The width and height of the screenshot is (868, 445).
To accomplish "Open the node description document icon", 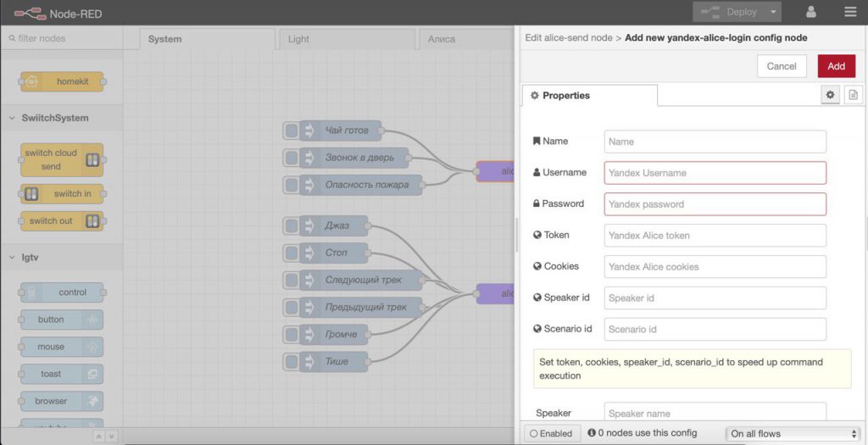I will pos(853,95).
